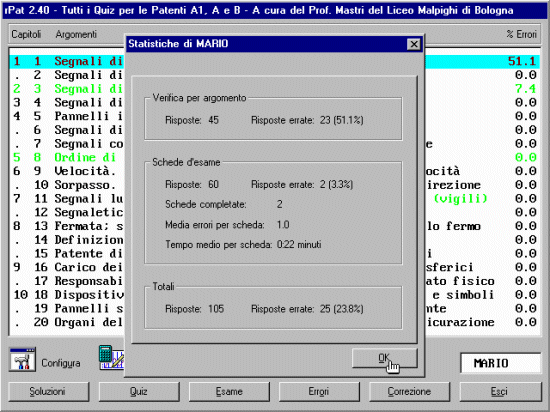
Task: Click the Configura tools icon
Action: 22,360
